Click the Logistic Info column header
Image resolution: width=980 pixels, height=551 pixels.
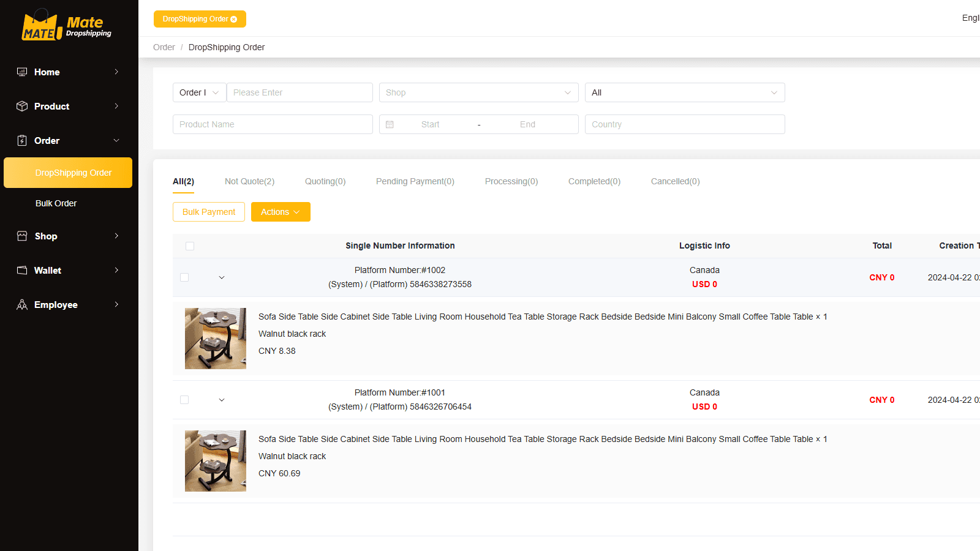[x=704, y=246]
